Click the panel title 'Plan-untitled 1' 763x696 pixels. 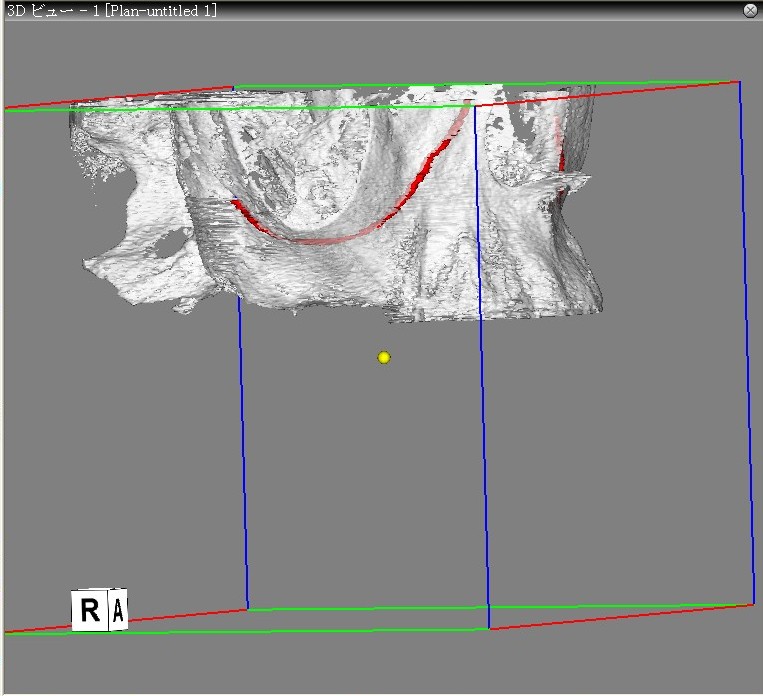click(x=161, y=11)
